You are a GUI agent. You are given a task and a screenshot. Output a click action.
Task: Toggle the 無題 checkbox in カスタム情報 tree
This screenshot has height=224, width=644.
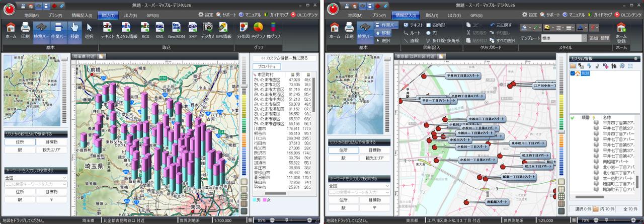tap(573, 73)
